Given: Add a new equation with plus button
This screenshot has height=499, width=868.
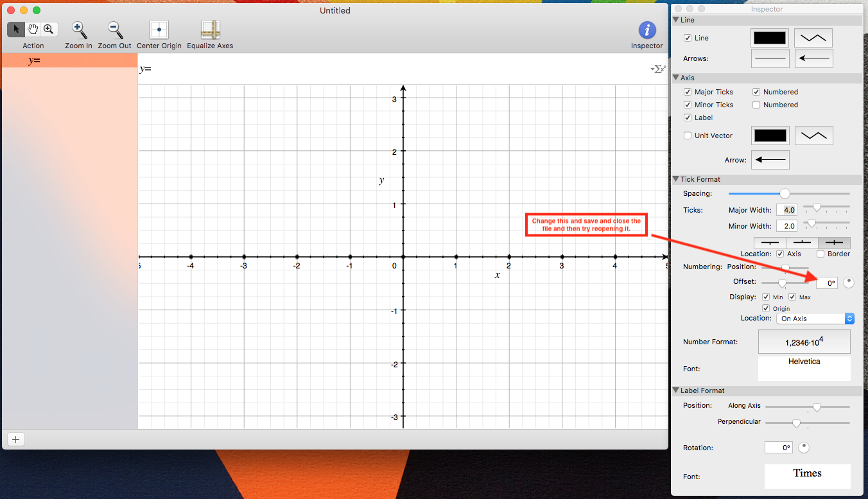Looking at the screenshot, I should tap(16, 439).
